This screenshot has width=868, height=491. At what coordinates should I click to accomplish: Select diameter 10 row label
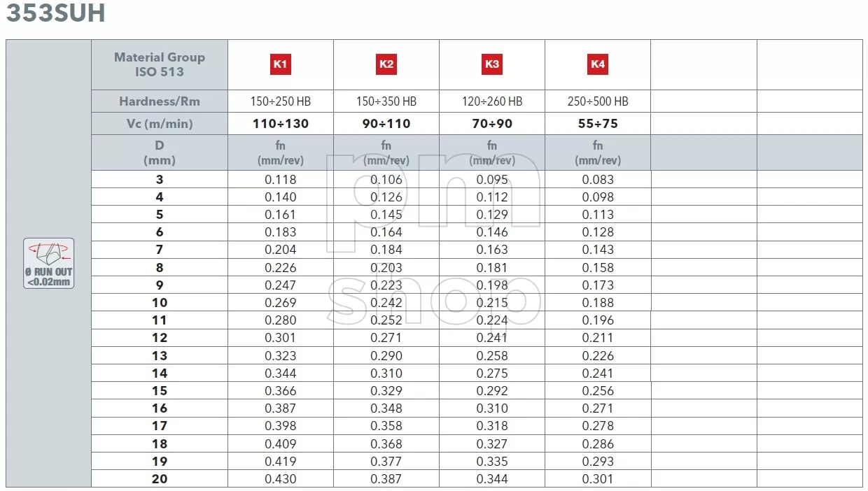(x=160, y=303)
